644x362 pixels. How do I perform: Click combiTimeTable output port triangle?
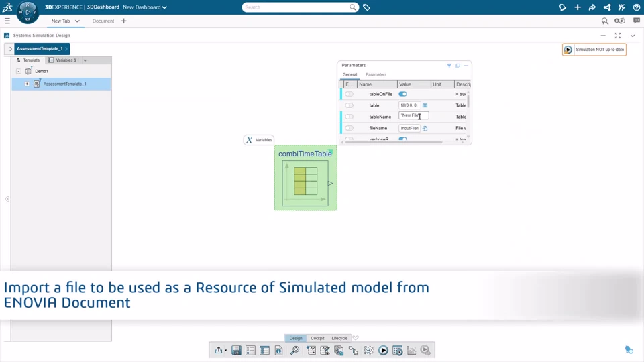330,184
